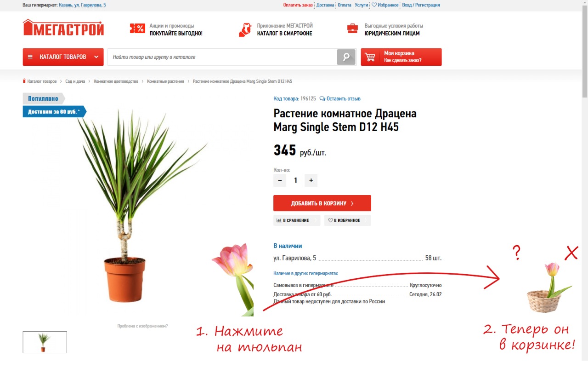The image size is (588, 368).
Task: Open Вход / Регистрация link
Action: tap(421, 5)
